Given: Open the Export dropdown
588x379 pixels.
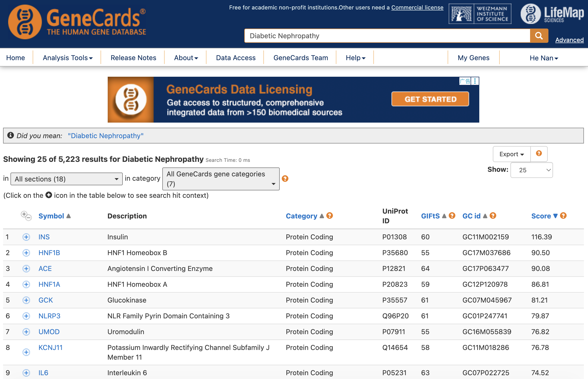Looking at the screenshot, I should point(511,154).
